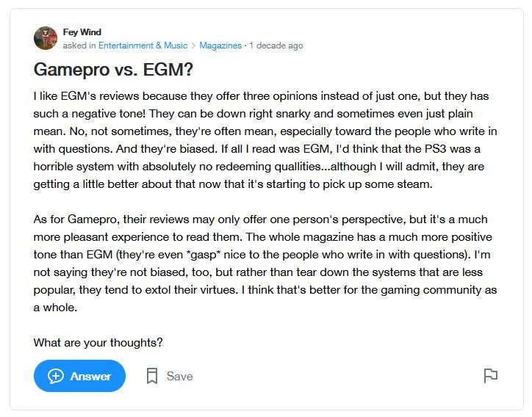Click the speech bubble plus icon
Screen dimensions: 532x417
(56, 376)
